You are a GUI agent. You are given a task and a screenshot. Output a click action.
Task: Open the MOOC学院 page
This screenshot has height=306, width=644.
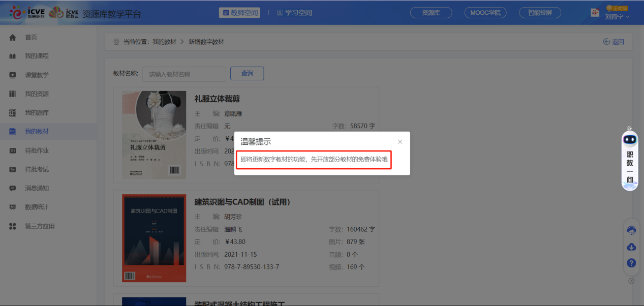(x=484, y=12)
